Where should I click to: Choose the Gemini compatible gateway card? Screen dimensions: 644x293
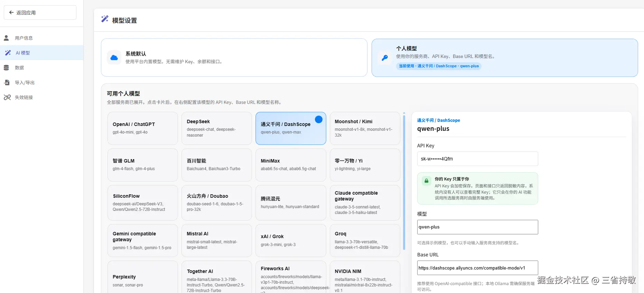143,241
